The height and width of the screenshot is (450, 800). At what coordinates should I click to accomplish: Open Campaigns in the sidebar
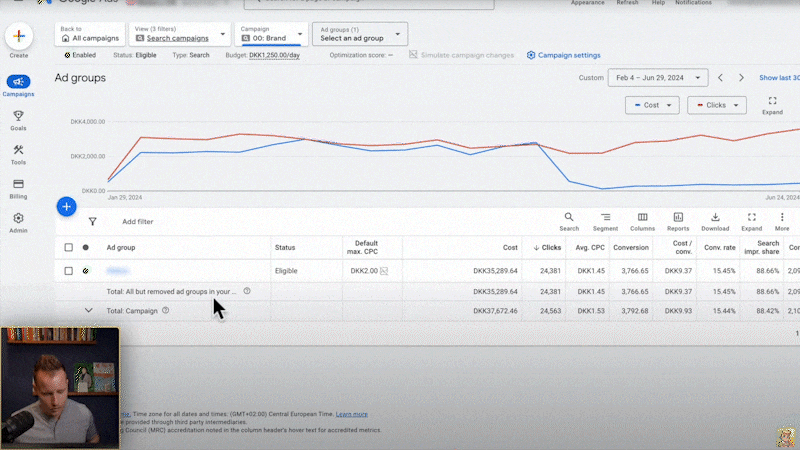click(x=18, y=86)
